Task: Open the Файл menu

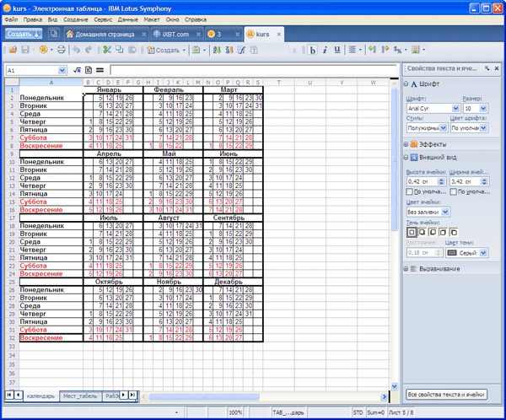Action: (11, 19)
